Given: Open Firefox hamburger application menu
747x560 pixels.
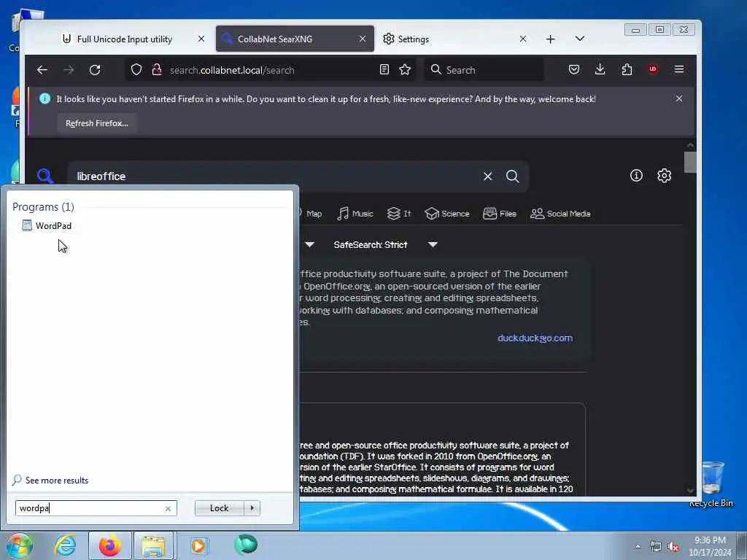Looking at the screenshot, I should click(679, 69).
